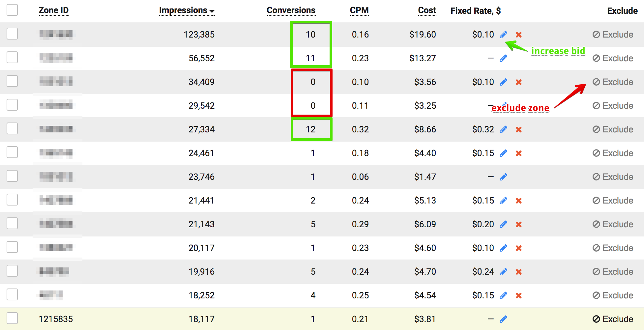Click the pencil next to the $0.20 fixed rate
The image size is (644, 330).
[503, 224]
